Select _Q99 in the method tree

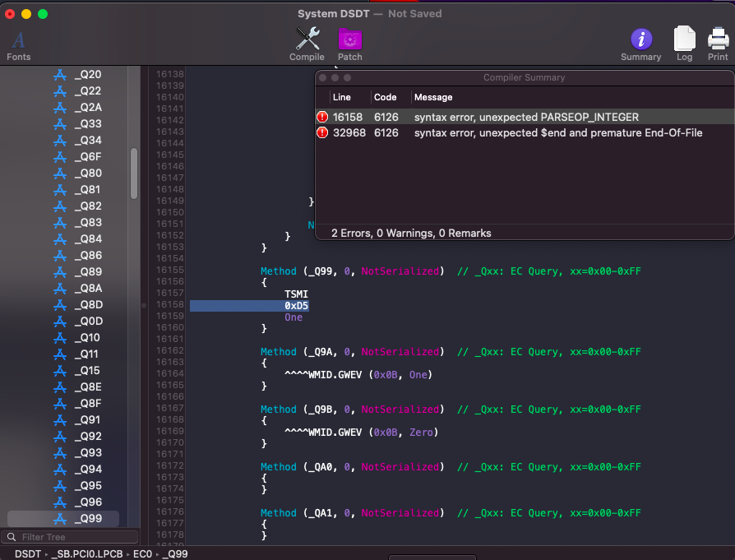[x=87, y=519]
